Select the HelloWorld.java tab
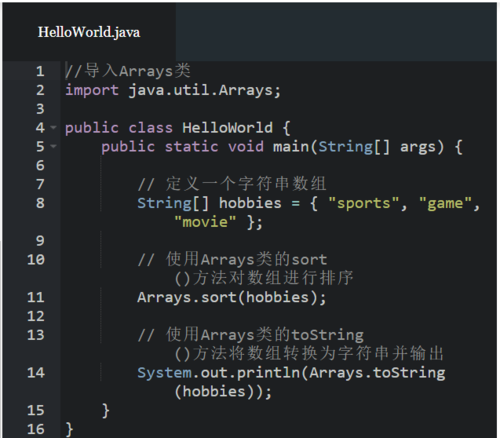Image resolution: width=500 pixels, height=438 pixels. point(89,32)
